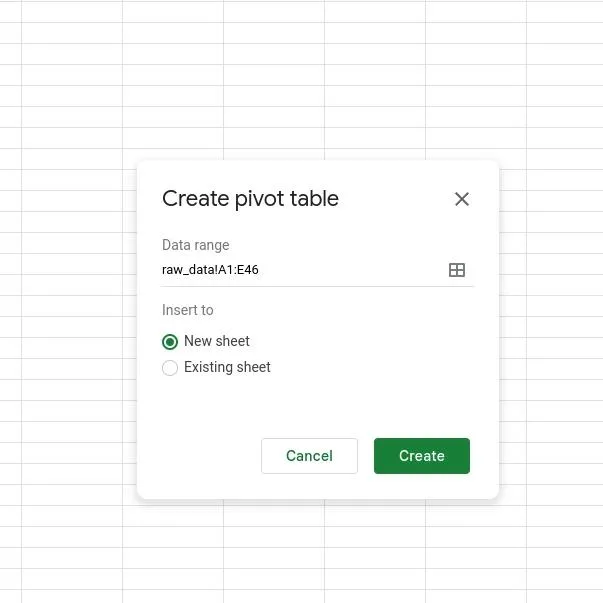
Task: Open the select data range grid icon
Action: (x=456, y=270)
